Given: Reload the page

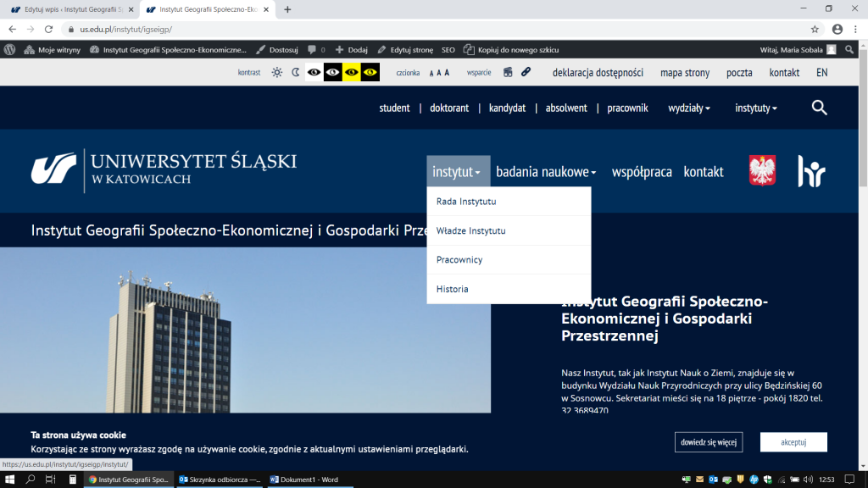Looking at the screenshot, I should (x=48, y=30).
